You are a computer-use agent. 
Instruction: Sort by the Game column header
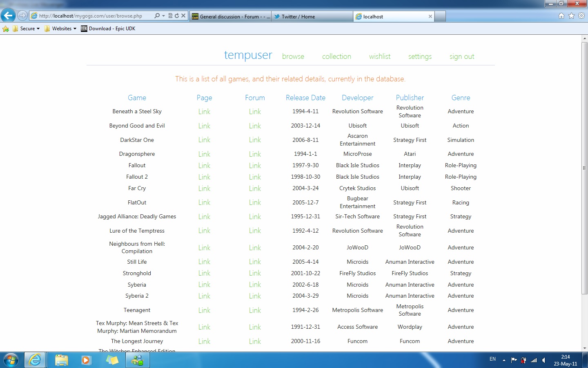(137, 98)
